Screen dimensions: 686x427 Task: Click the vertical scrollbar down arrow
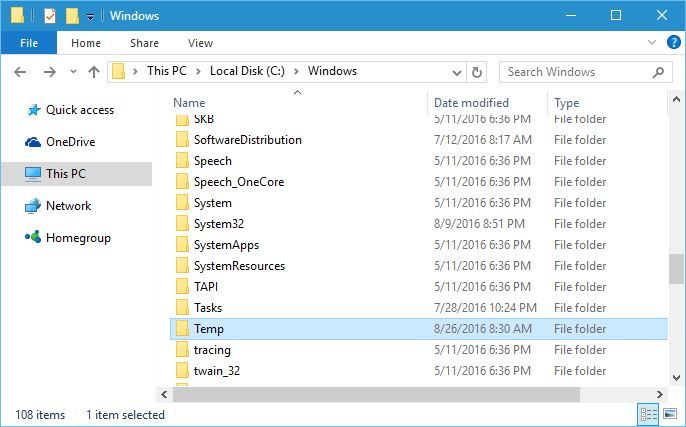676,377
